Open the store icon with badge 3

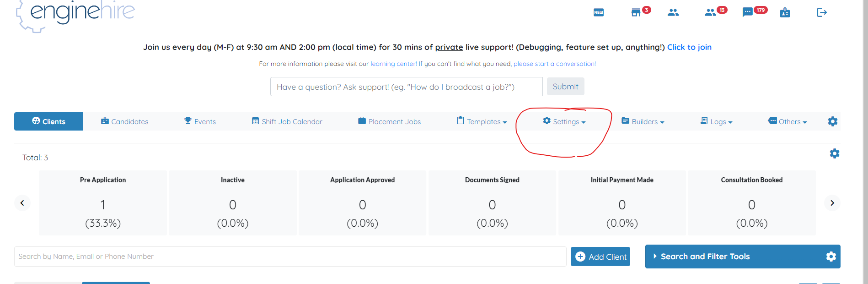[636, 12]
